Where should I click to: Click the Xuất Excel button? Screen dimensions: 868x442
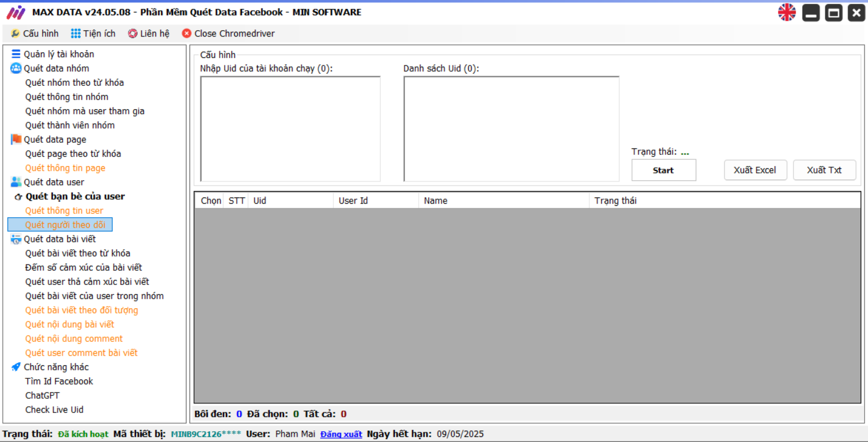click(755, 170)
